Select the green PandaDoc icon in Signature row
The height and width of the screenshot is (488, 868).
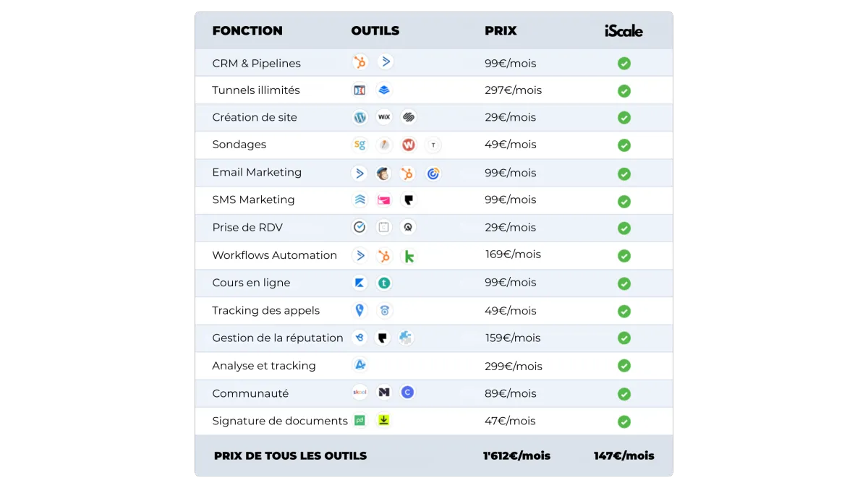(x=359, y=420)
